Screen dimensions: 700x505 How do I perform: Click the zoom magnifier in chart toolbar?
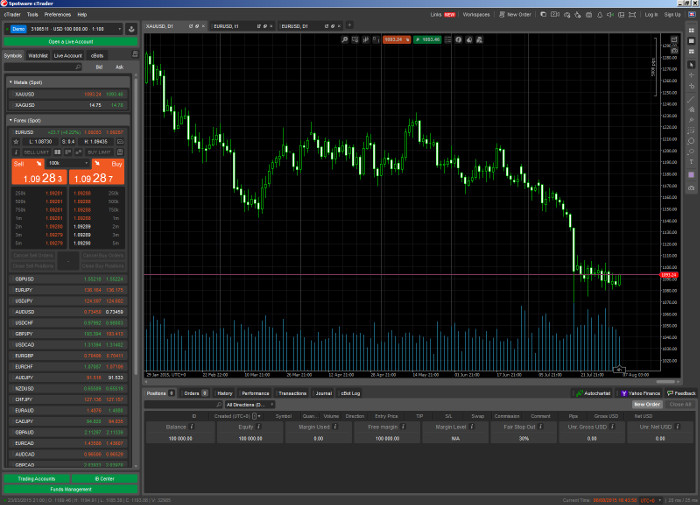point(343,39)
